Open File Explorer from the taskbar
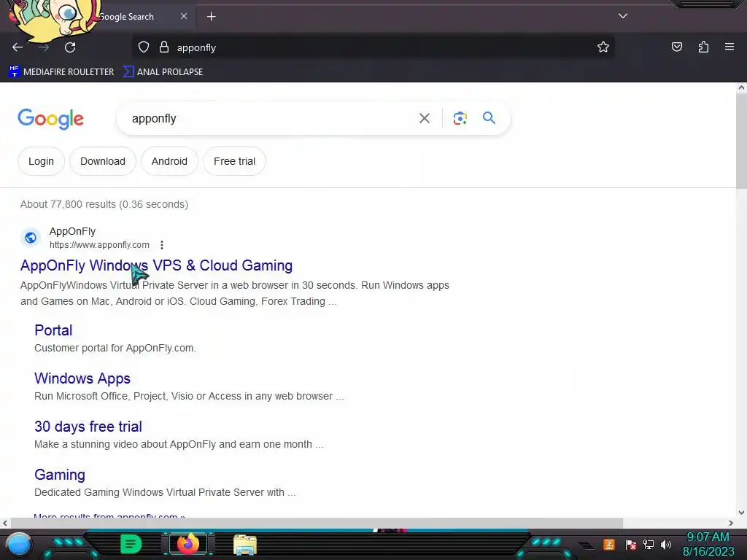747x560 pixels. [245, 544]
